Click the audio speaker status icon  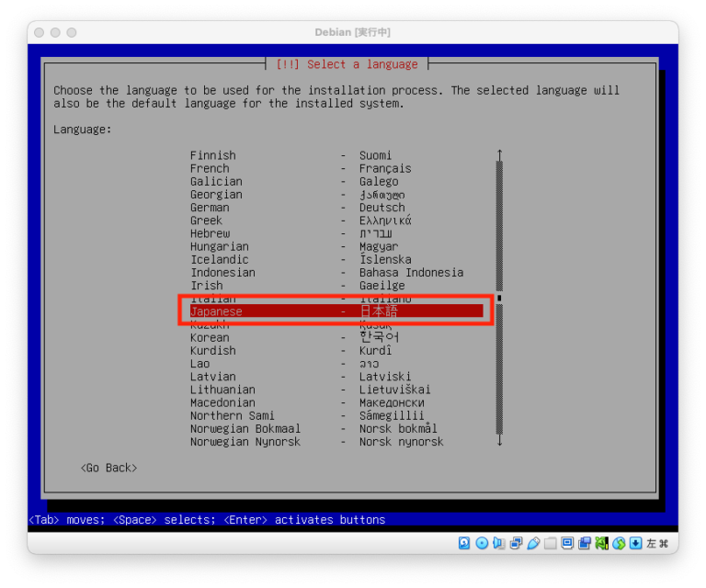point(499,543)
